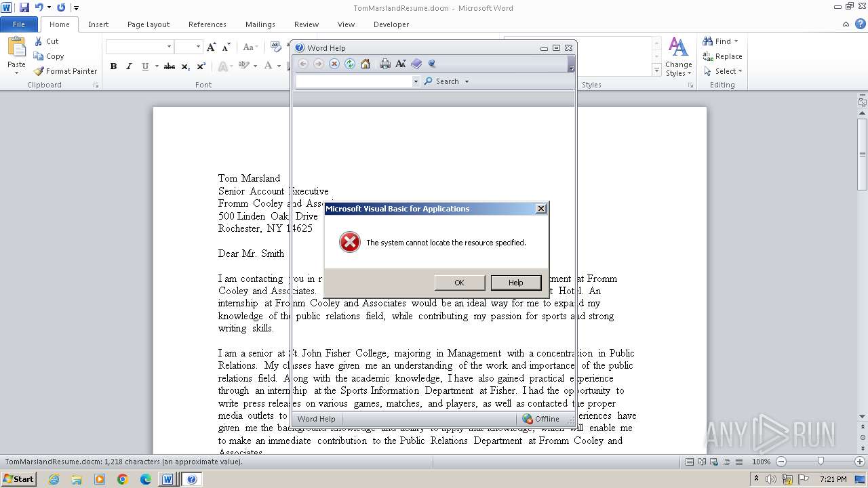Click the Save icon in Quick Access Toolbar
868x488 pixels.
click(24, 7)
